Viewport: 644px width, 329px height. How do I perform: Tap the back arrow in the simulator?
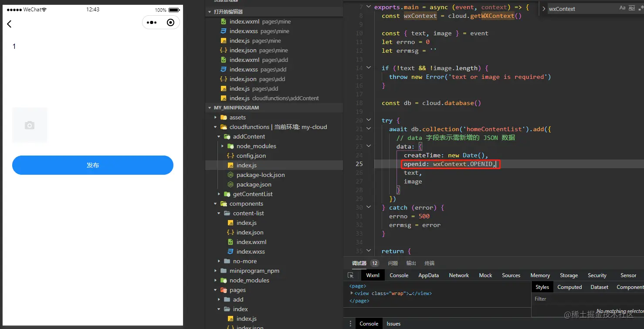[9, 24]
